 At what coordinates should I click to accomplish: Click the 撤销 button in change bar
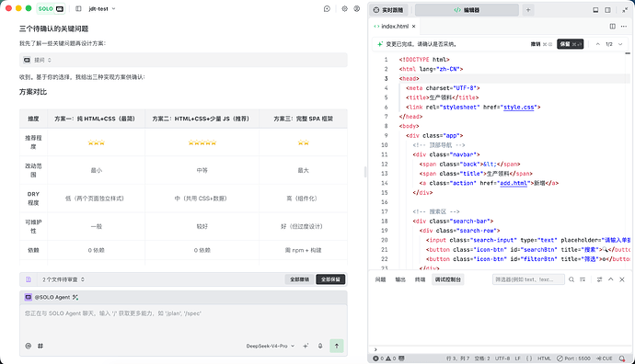point(541,44)
